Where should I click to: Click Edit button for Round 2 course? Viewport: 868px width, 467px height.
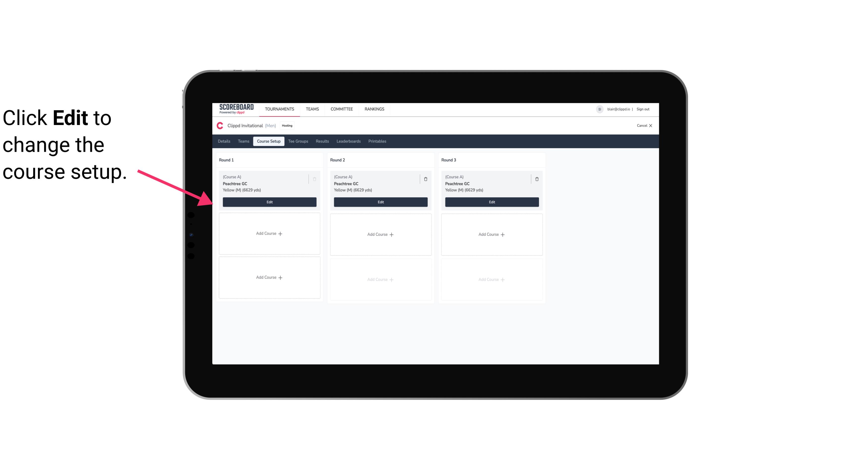tap(380, 202)
